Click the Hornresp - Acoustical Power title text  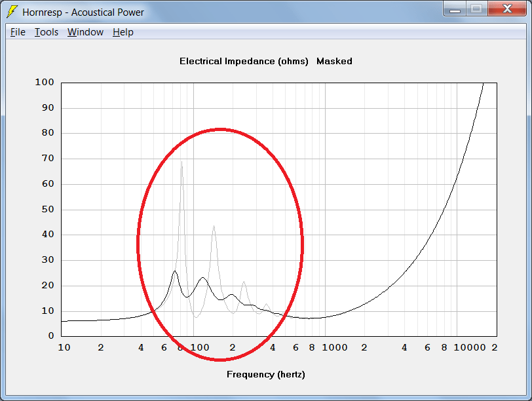[x=83, y=12]
